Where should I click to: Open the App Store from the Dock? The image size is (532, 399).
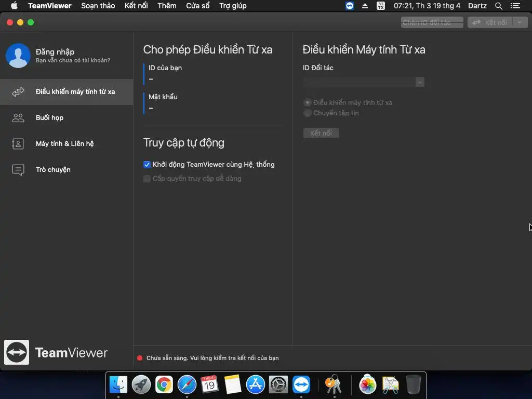pyautogui.click(x=256, y=384)
